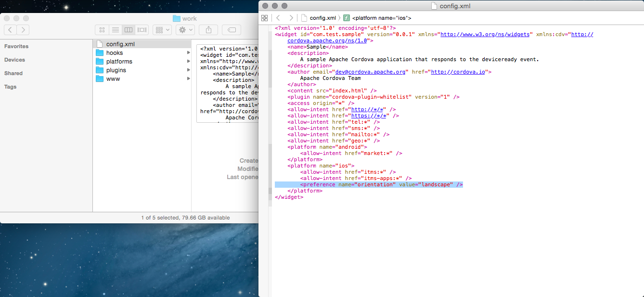This screenshot has width=644, height=297.
Task: Click the http://*/* allow-intent link
Action: click(367, 109)
